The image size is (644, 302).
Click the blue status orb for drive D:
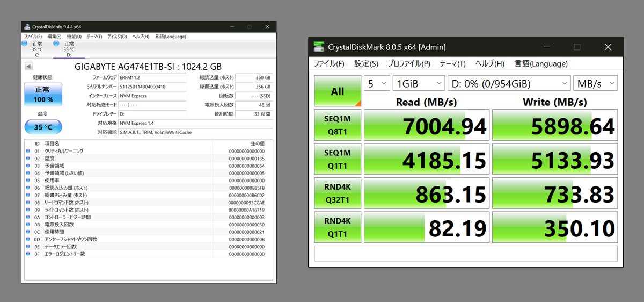click(56, 44)
